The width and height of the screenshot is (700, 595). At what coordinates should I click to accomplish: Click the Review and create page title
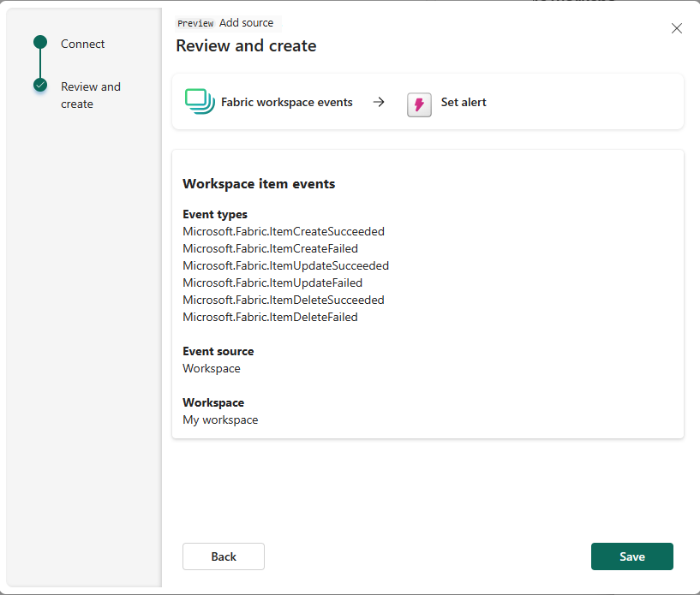pos(246,46)
